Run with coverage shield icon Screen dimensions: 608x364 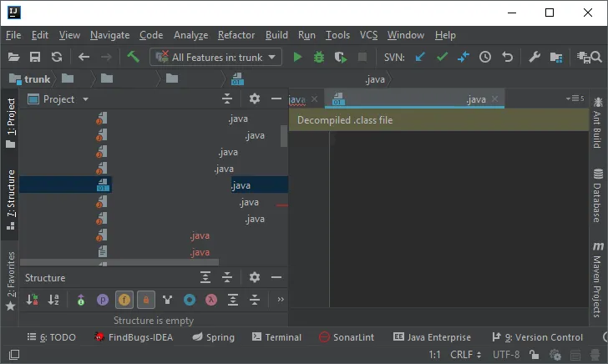point(341,58)
